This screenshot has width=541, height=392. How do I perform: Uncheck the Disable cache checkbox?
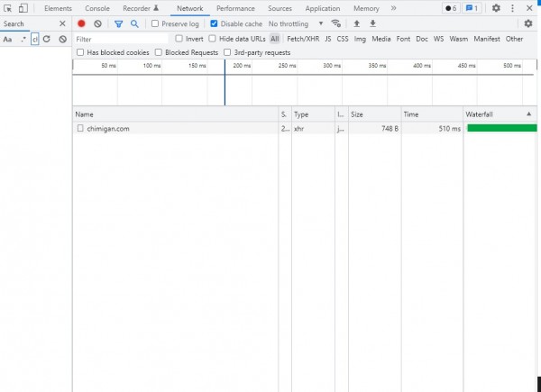214,23
